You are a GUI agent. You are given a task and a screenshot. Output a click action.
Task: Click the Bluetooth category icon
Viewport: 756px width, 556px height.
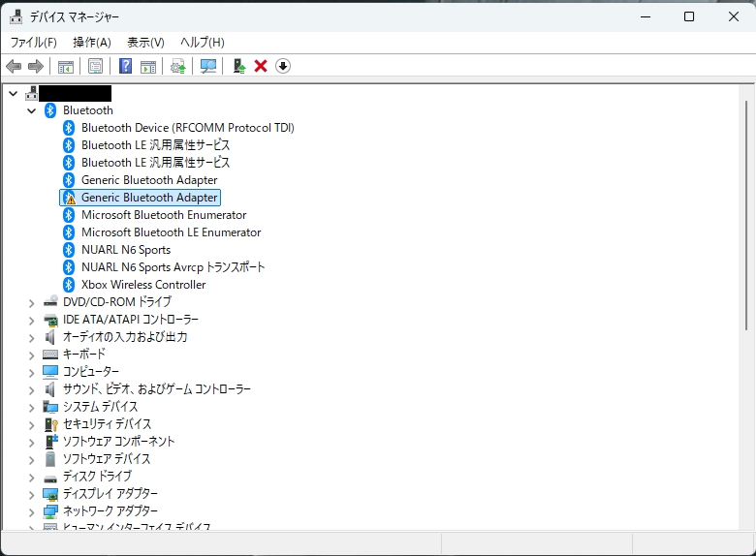(x=50, y=110)
